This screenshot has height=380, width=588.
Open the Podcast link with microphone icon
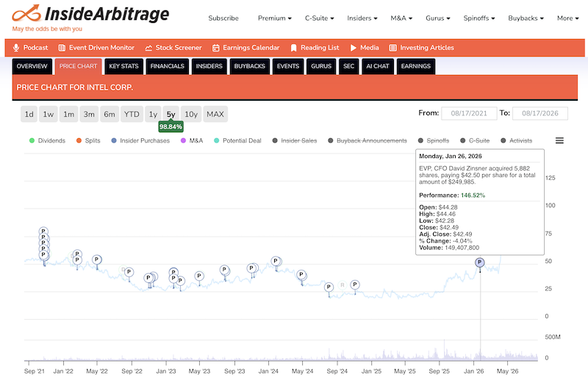(x=30, y=48)
